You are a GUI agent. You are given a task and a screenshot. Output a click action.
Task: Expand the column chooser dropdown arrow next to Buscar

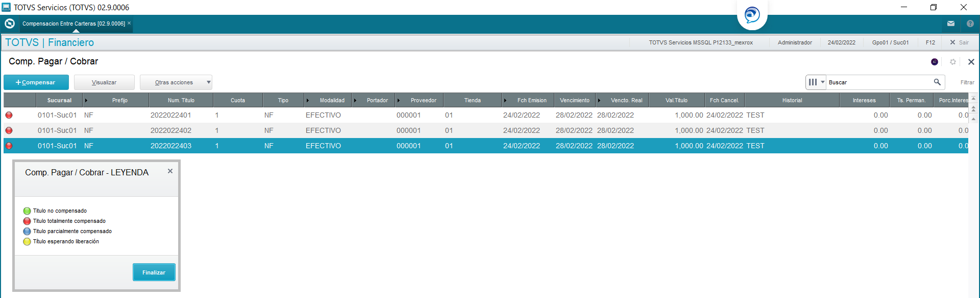[823, 82]
